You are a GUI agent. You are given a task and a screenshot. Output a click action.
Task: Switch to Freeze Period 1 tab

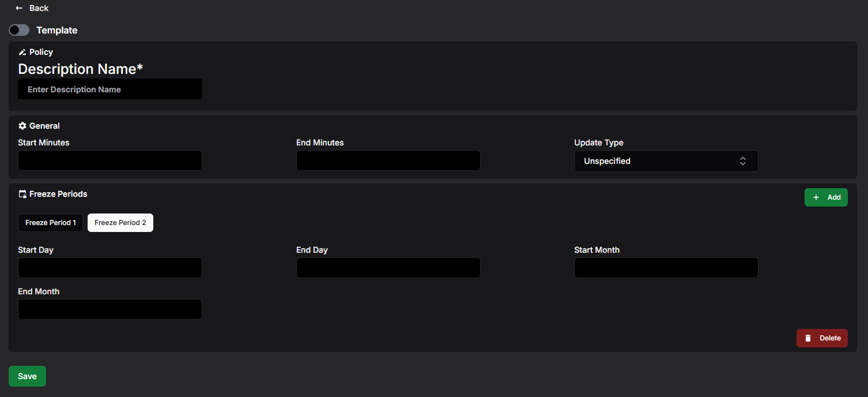[50, 223]
